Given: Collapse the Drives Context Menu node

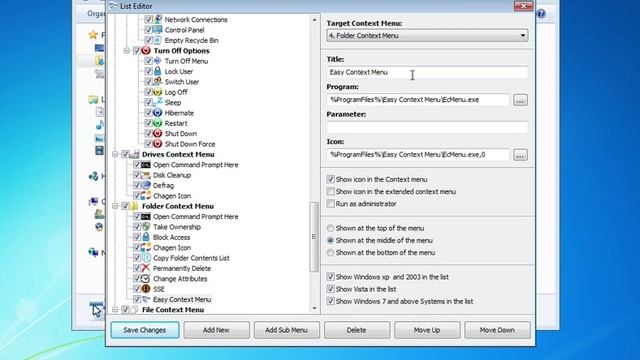Looking at the screenshot, I should coord(115,154).
